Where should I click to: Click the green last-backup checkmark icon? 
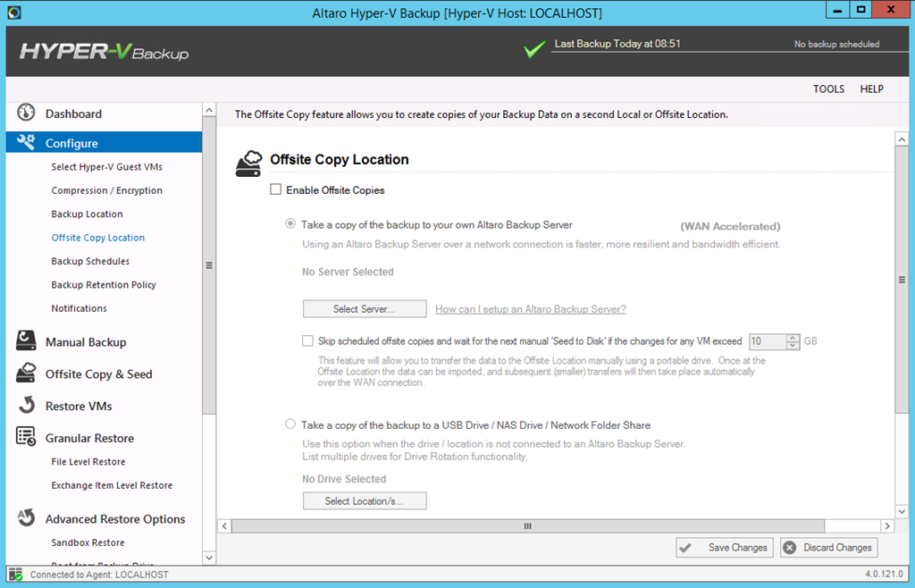534,49
